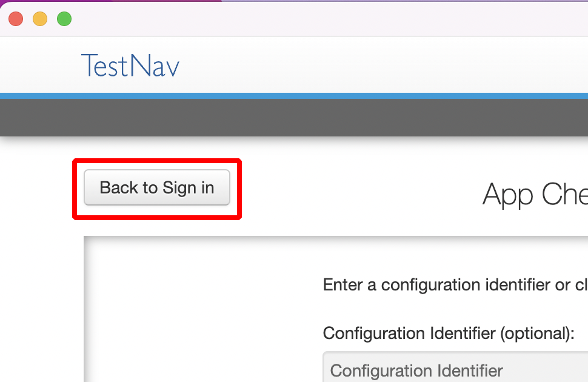588x382 pixels.
Task: Click the 'Enter a configuration identifier' instruction text
Action: pyautogui.click(x=455, y=285)
